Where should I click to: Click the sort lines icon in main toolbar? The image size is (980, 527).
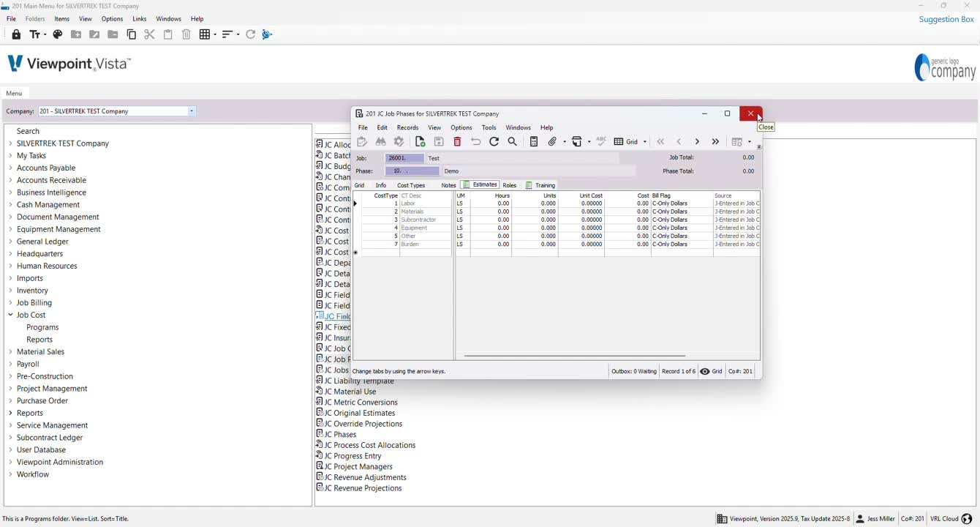(227, 34)
